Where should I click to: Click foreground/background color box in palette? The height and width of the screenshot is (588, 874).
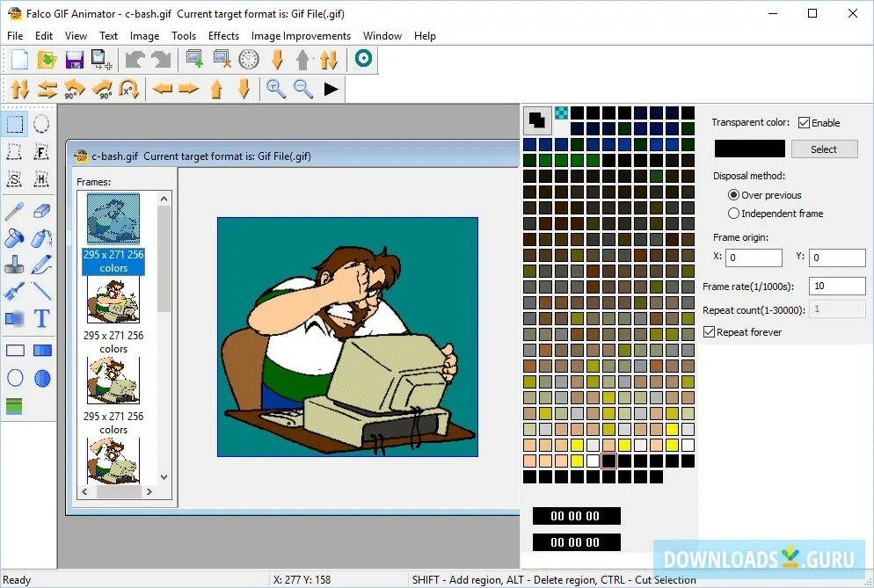pos(537,120)
